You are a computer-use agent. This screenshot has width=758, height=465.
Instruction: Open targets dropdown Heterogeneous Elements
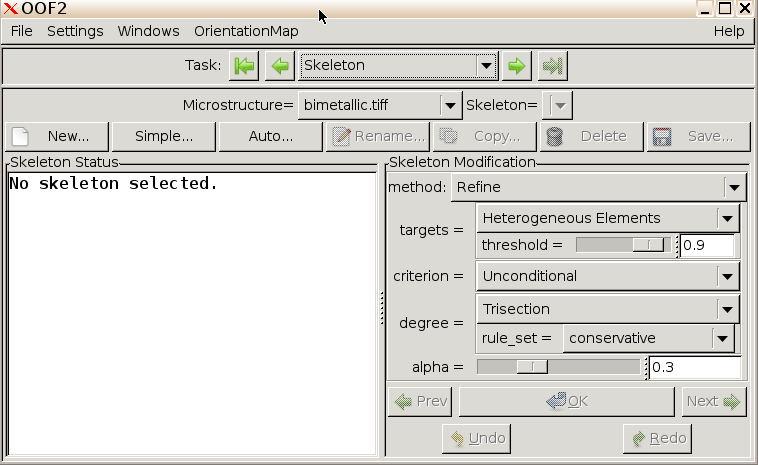pos(607,218)
